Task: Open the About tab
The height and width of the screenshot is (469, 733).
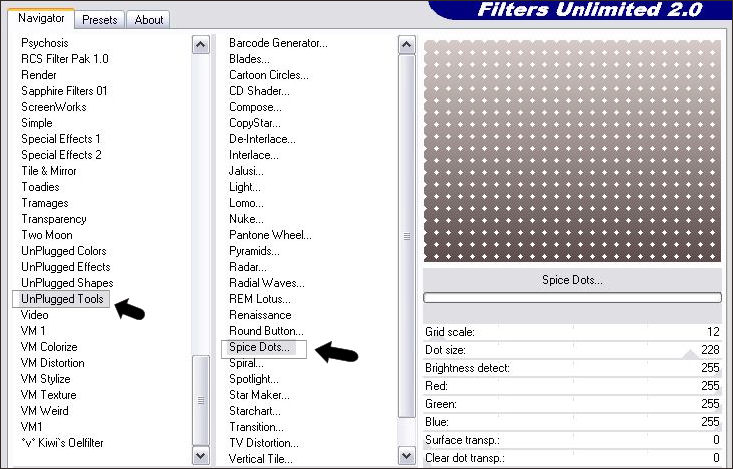Action: (x=149, y=19)
